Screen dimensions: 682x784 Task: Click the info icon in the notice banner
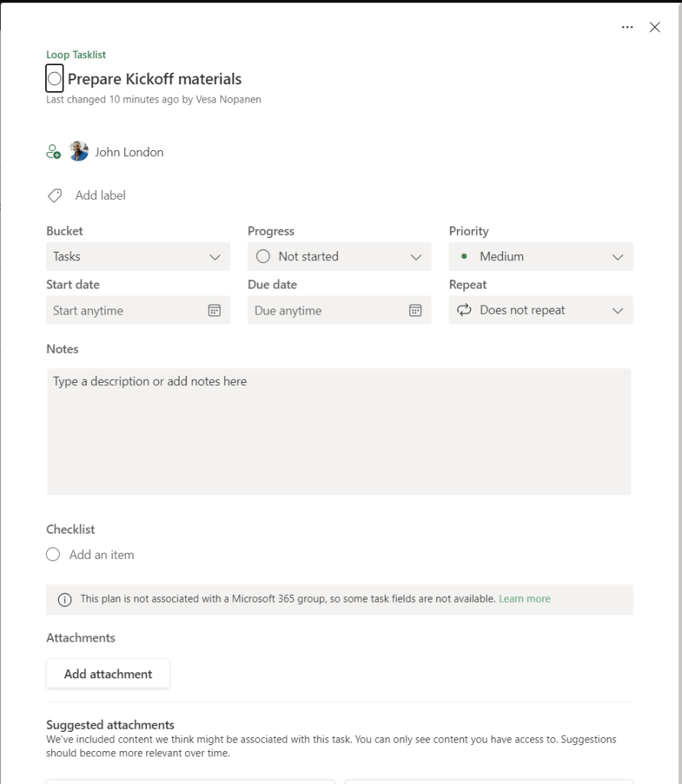(65, 599)
